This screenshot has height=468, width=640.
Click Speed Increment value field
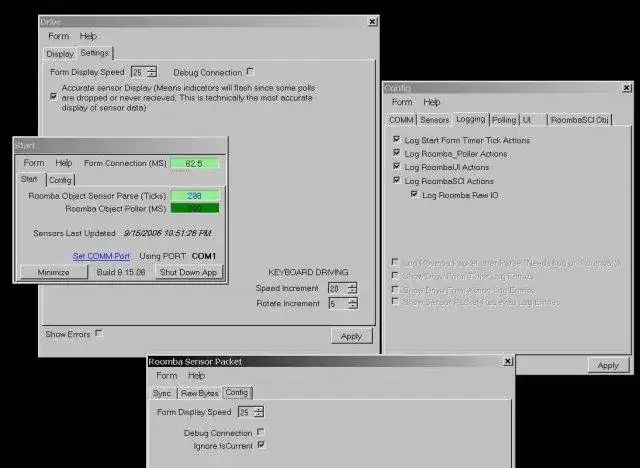tap(337, 288)
